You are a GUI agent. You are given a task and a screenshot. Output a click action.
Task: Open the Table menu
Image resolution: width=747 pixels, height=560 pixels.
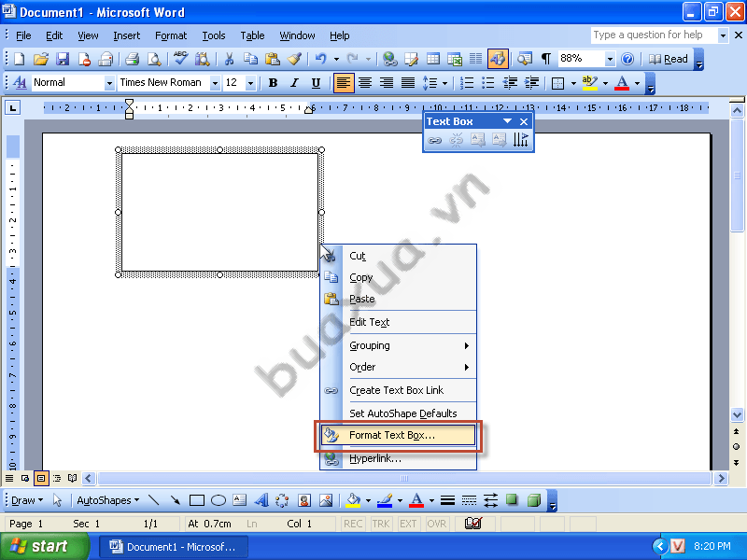click(x=252, y=35)
